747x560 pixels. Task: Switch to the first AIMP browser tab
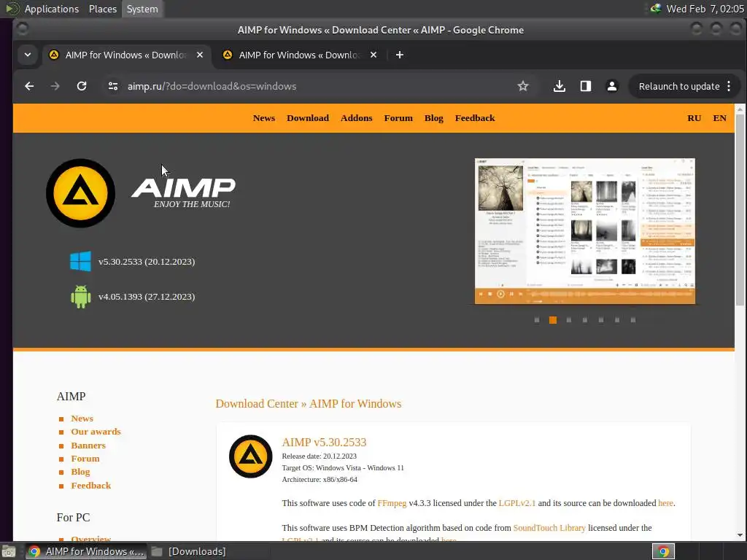point(126,55)
